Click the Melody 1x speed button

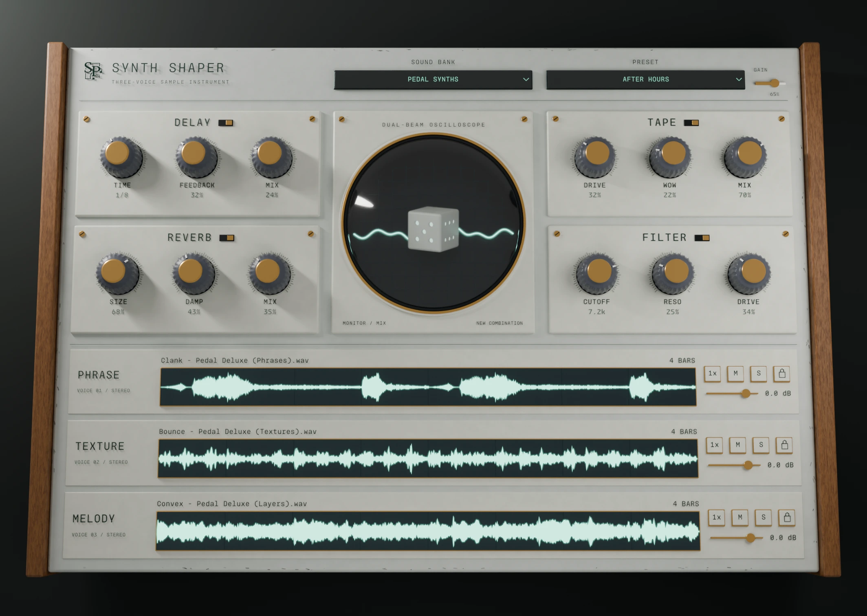point(717,517)
